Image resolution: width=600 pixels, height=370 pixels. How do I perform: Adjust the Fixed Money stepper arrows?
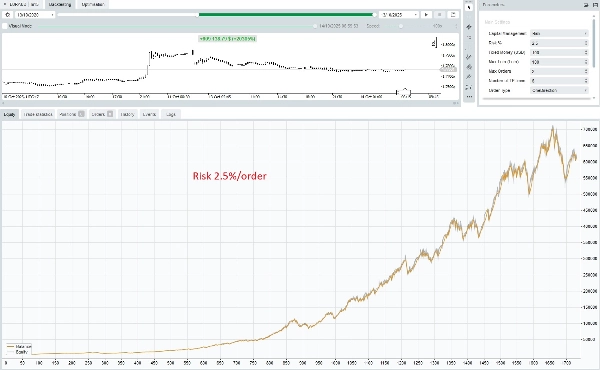[x=586, y=52]
